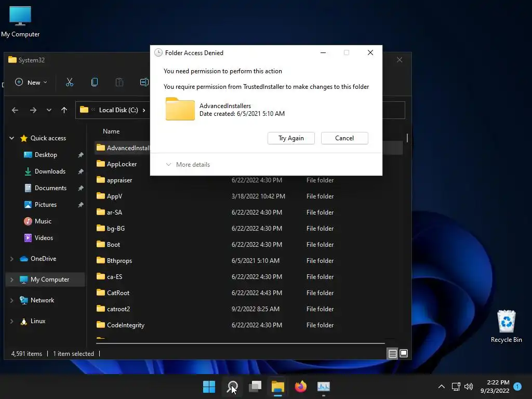The width and height of the screenshot is (532, 399).
Task: Open Desktop in Quick access
Action: point(46,155)
